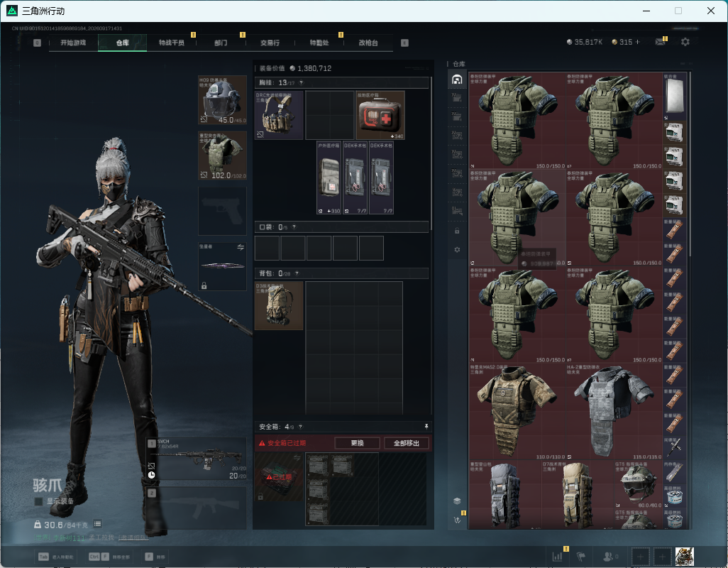Select the empty pistol slot
Viewport: 728px width, 568px height.
(x=222, y=212)
